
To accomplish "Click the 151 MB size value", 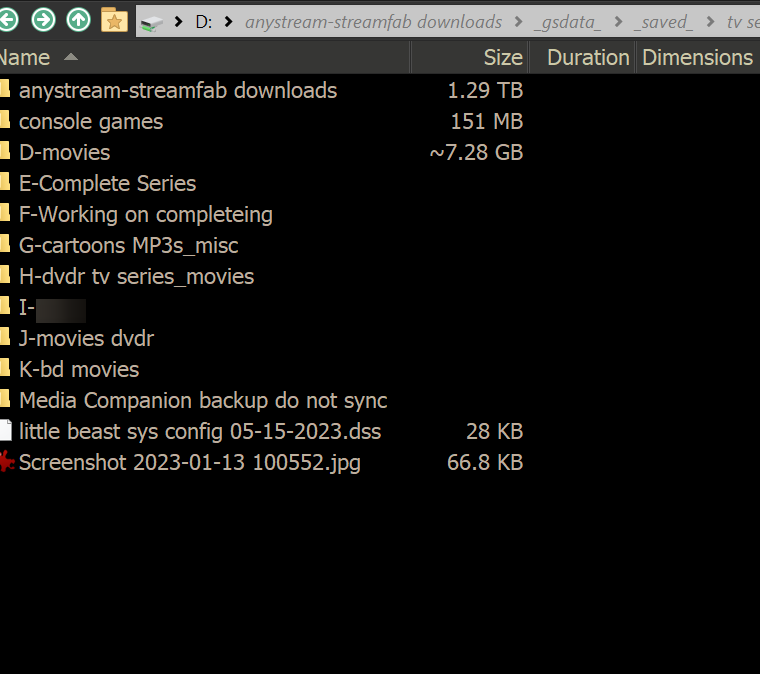I will tap(487, 122).
